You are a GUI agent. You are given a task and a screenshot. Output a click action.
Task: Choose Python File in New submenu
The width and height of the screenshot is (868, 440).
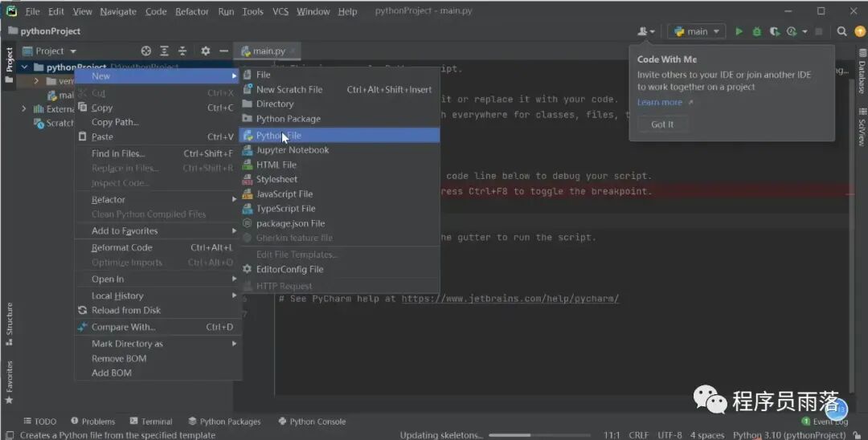(x=339, y=136)
